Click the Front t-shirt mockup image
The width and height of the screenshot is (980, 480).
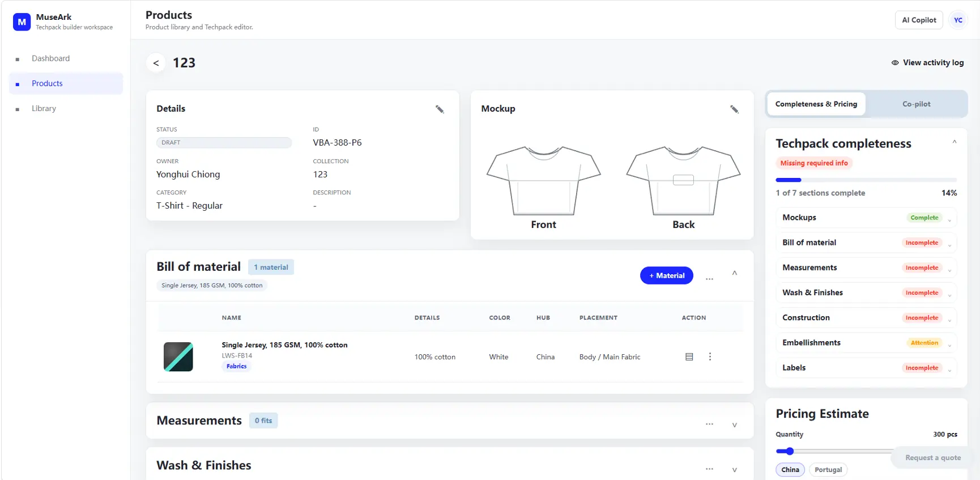point(544,181)
